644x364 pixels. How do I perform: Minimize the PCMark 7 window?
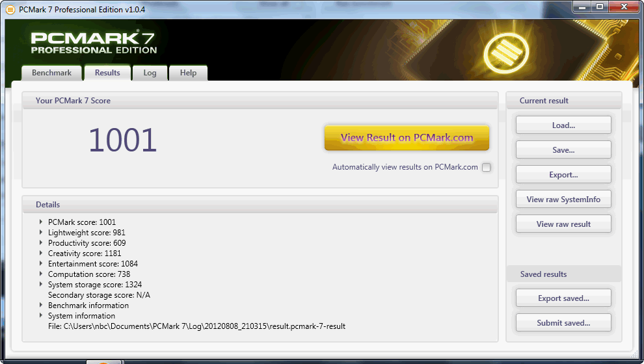click(582, 6)
